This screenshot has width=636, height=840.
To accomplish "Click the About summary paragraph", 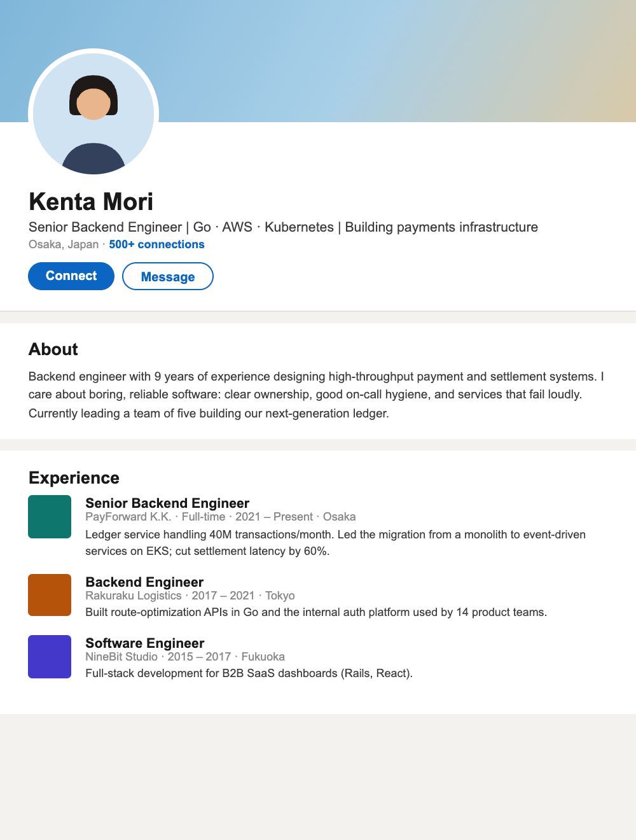I will pyautogui.click(x=316, y=395).
